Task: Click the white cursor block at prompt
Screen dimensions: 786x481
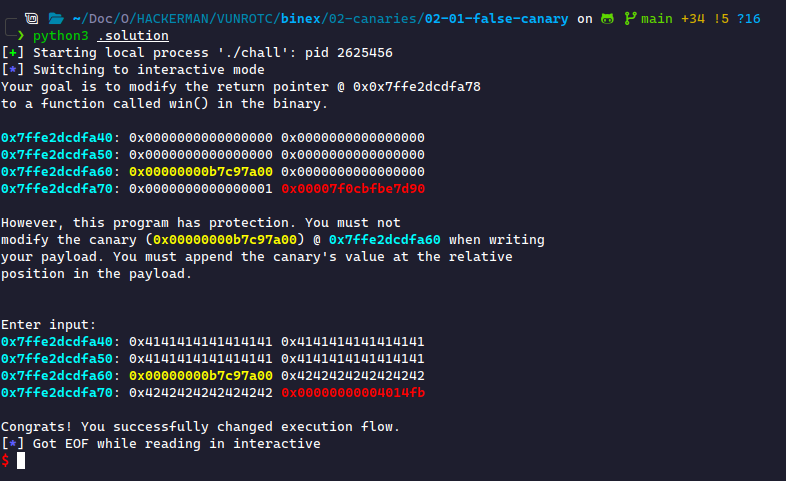Action: point(21,460)
